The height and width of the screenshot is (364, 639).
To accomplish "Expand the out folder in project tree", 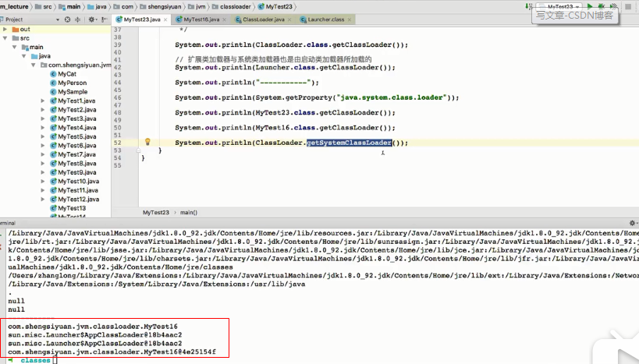I will coord(5,30).
